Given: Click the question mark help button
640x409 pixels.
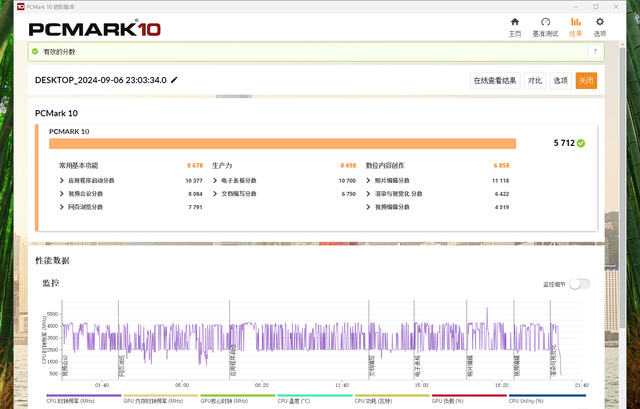Looking at the screenshot, I should [595, 52].
